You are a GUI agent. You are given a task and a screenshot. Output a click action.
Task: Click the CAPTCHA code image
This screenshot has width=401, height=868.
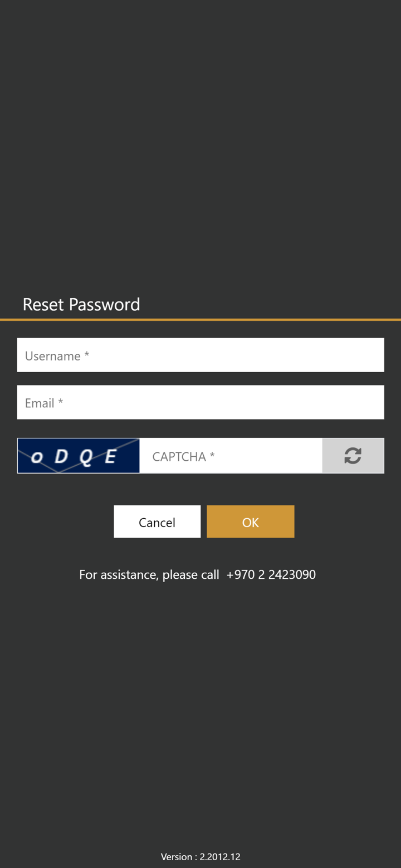[79, 456]
